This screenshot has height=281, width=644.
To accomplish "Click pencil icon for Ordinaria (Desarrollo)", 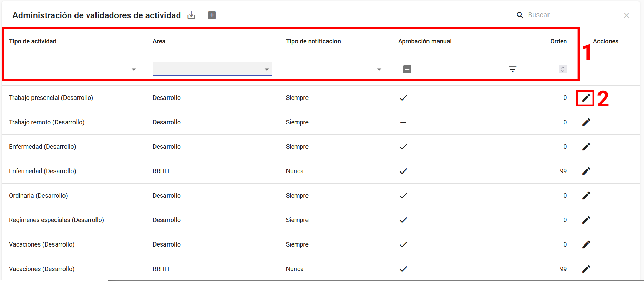I will (586, 196).
